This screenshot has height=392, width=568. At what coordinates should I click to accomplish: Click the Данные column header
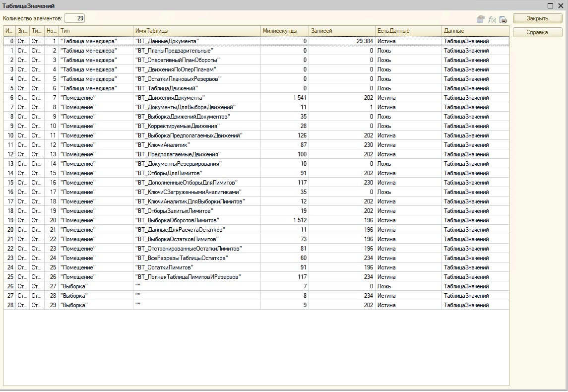(x=475, y=31)
